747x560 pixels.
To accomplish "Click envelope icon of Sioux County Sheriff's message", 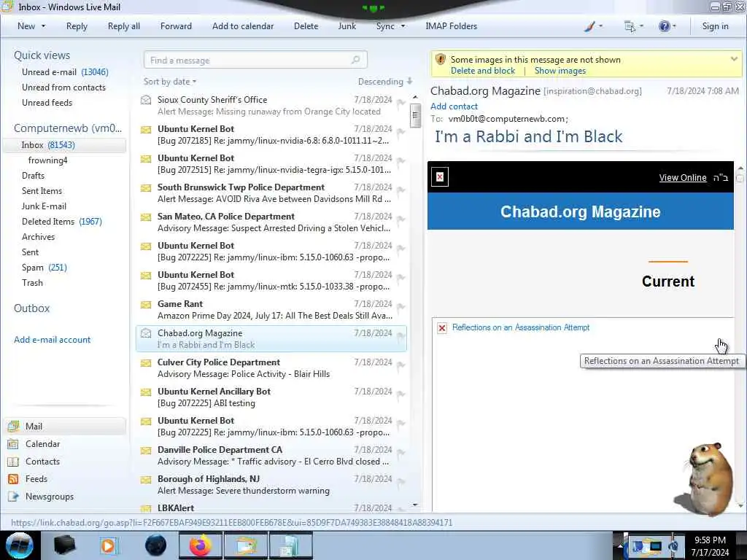I will click(146, 100).
